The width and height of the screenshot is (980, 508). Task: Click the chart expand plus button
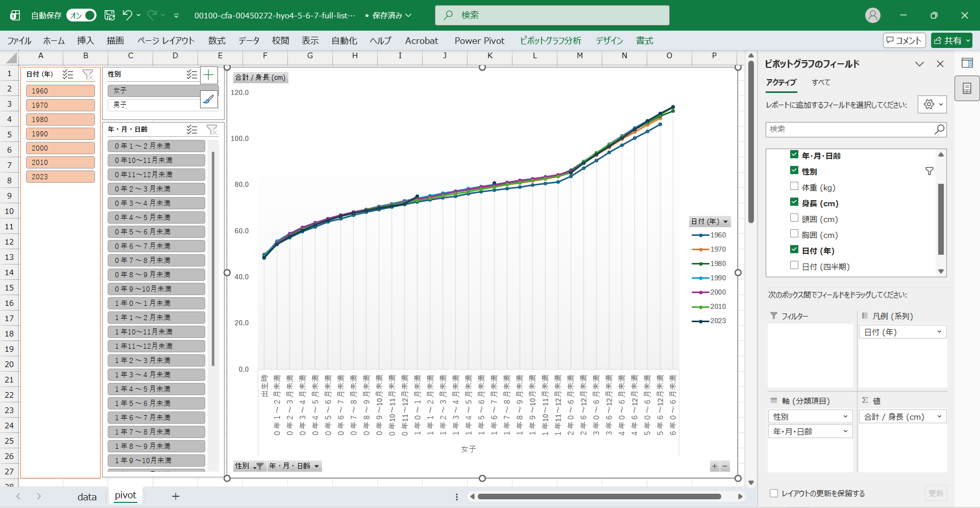pyautogui.click(x=714, y=466)
